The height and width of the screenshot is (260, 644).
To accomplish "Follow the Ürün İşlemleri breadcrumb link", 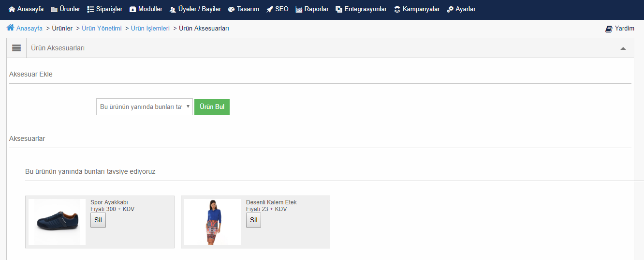I will pyautogui.click(x=150, y=29).
